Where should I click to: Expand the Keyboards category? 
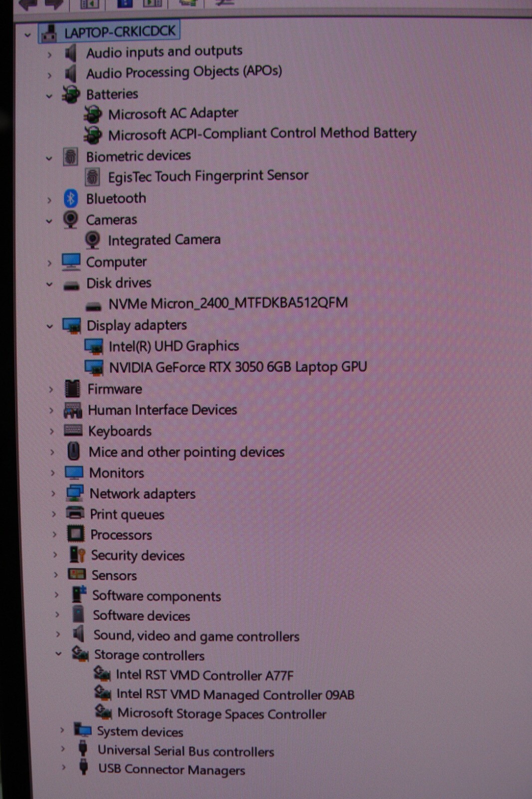tap(52, 432)
